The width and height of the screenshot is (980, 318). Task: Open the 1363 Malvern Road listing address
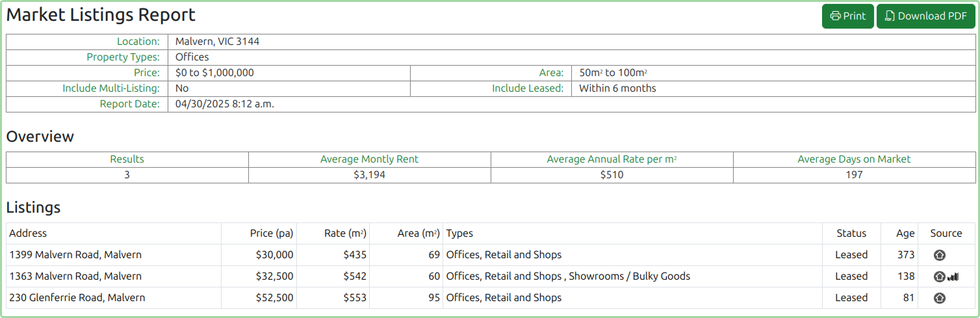(75, 276)
